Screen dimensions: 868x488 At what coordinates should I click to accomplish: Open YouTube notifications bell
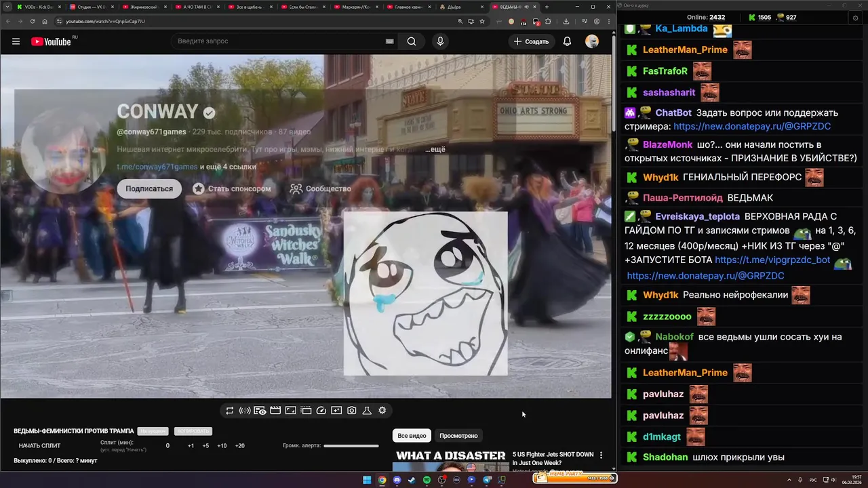click(x=567, y=41)
